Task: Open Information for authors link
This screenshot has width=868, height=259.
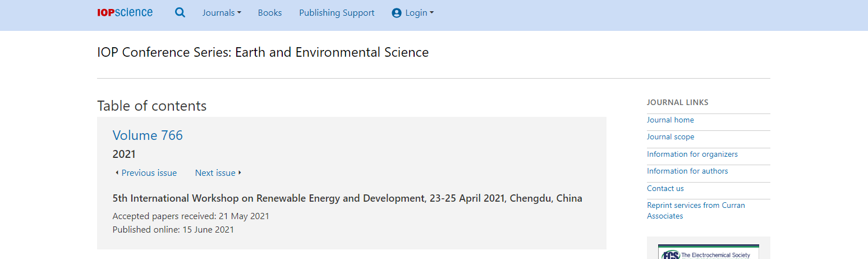Action: pyautogui.click(x=687, y=171)
